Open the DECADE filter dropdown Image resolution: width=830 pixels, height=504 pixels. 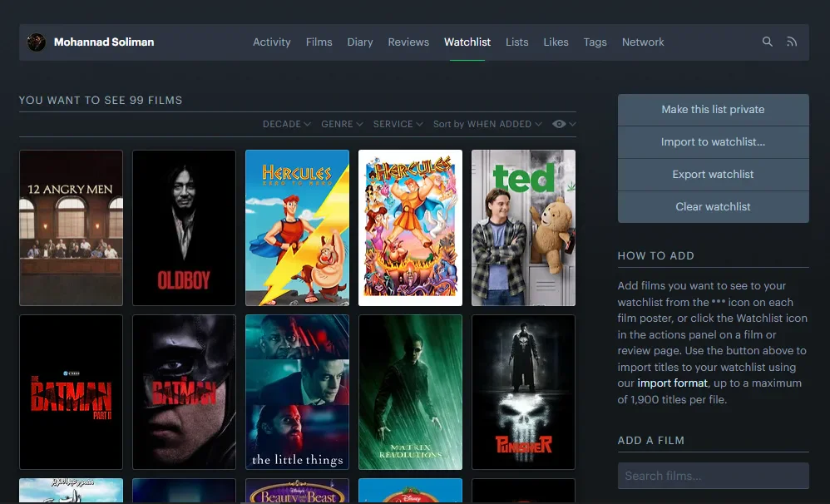click(x=286, y=124)
